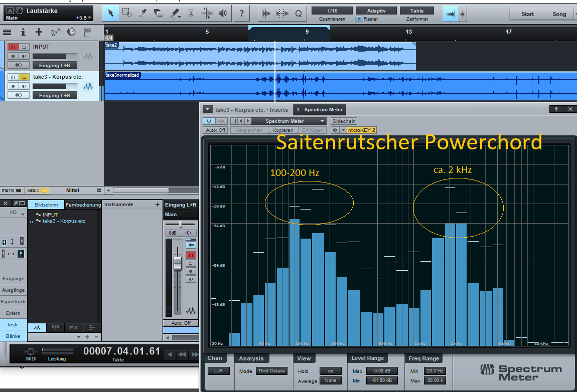Image resolution: width=577 pixels, height=392 pixels.
Task: Show automation icon in track header
Action: coord(55,33)
